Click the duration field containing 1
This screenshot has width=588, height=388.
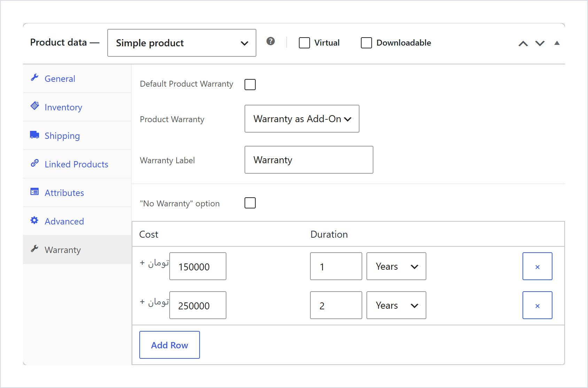click(x=336, y=266)
